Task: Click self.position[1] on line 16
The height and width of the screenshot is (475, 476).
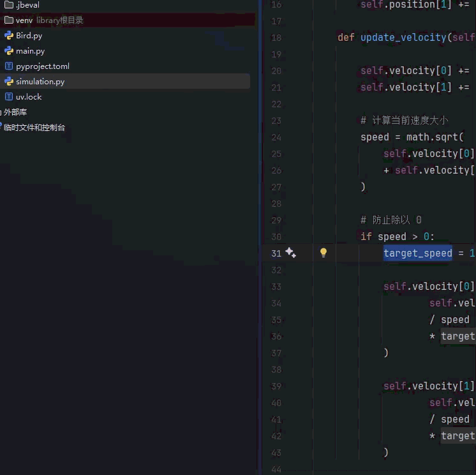Action: click(x=406, y=4)
